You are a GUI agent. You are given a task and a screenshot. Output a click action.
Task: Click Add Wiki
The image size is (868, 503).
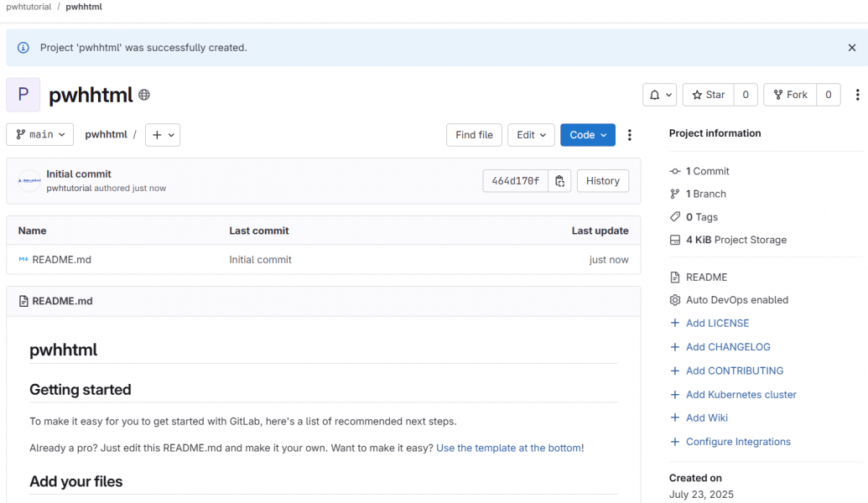(707, 417)
